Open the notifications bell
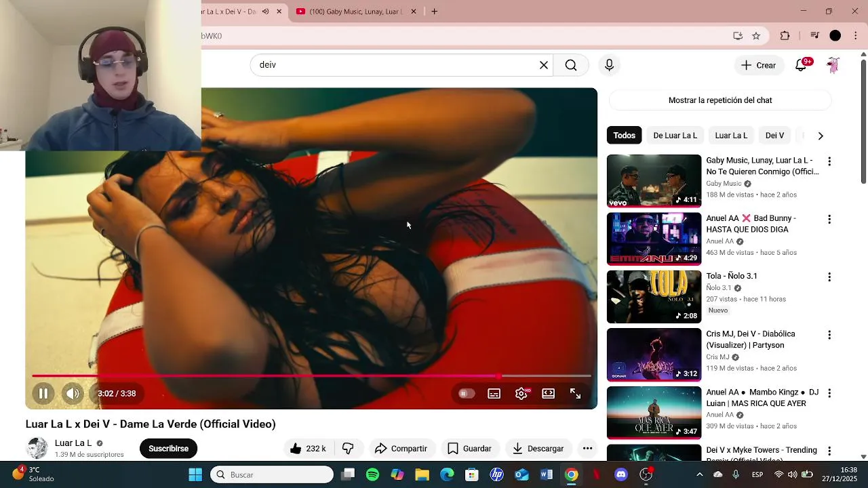 802,65
